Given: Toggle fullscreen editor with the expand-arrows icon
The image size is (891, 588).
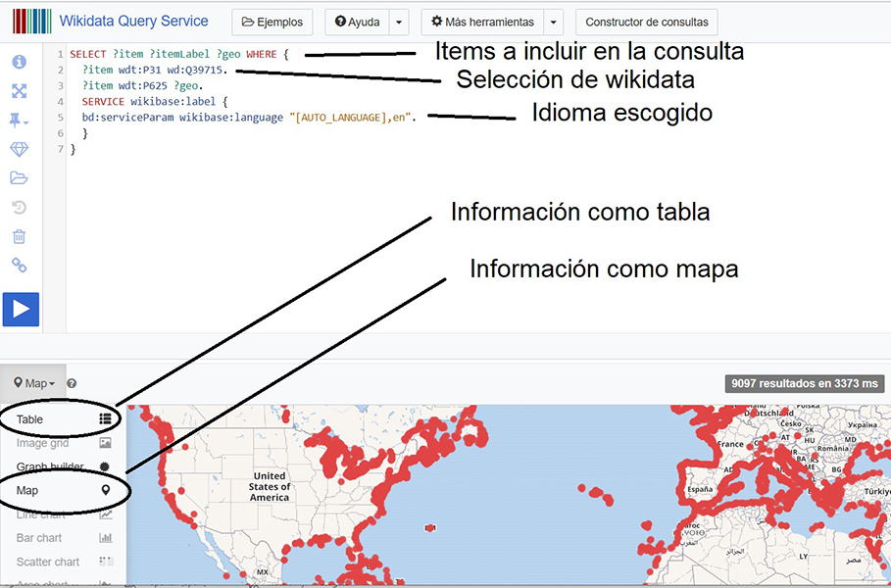Looking at the screenshot, I should [x=20, y=91].
